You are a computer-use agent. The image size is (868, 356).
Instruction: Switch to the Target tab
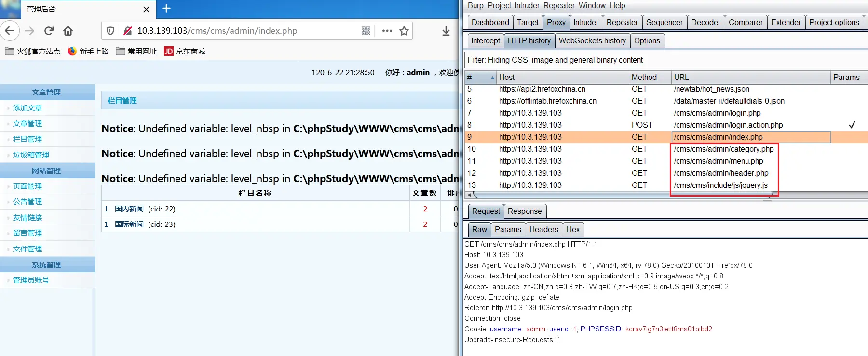click(x=528, y=23)
